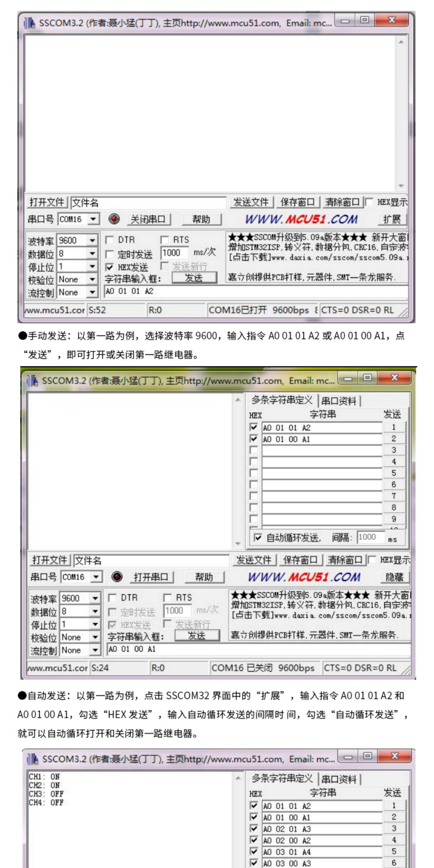Uncheck 自动循环发送 checkbox
The image size is (434, 868).
pos(258,537)
